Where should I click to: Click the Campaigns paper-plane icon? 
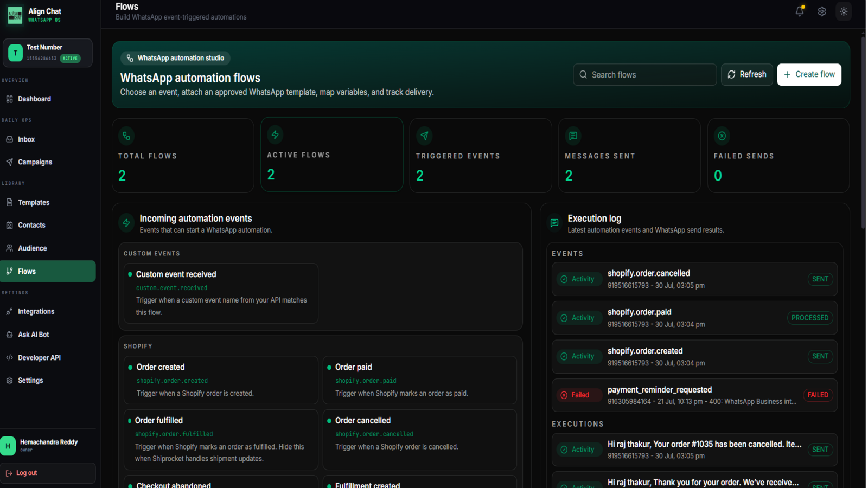(x=9, y=162)
